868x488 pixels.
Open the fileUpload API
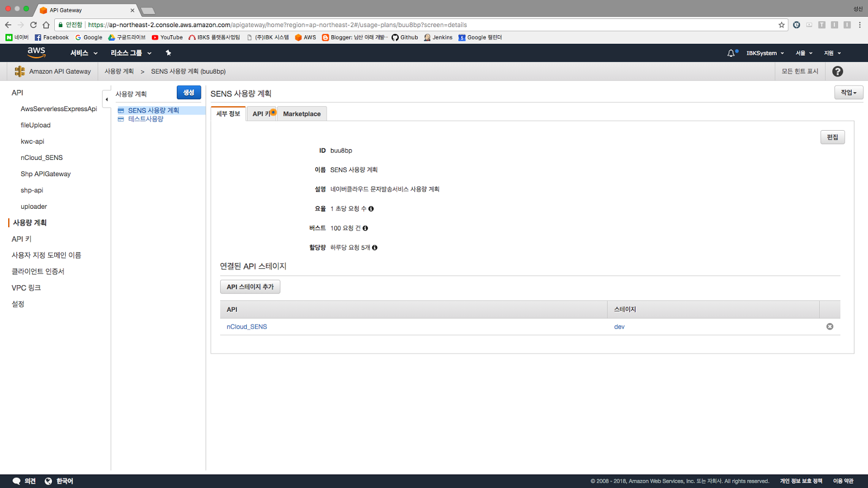pyautogui.click(x=35, y=125)
